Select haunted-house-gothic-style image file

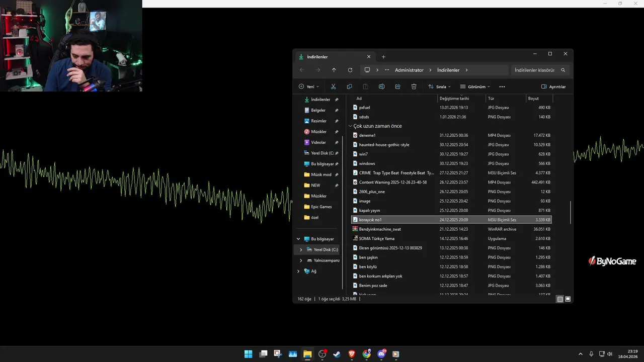[x=451, y=145]
